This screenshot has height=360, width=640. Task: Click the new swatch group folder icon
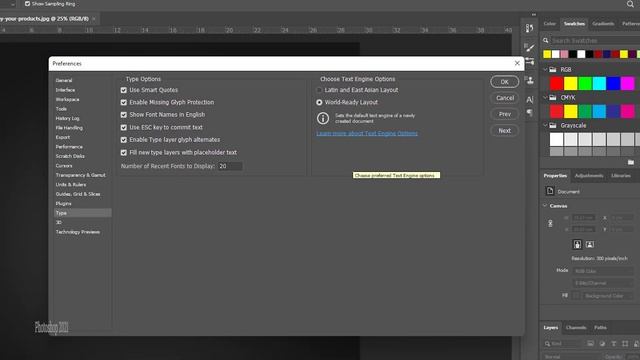[x=631, y=162]
